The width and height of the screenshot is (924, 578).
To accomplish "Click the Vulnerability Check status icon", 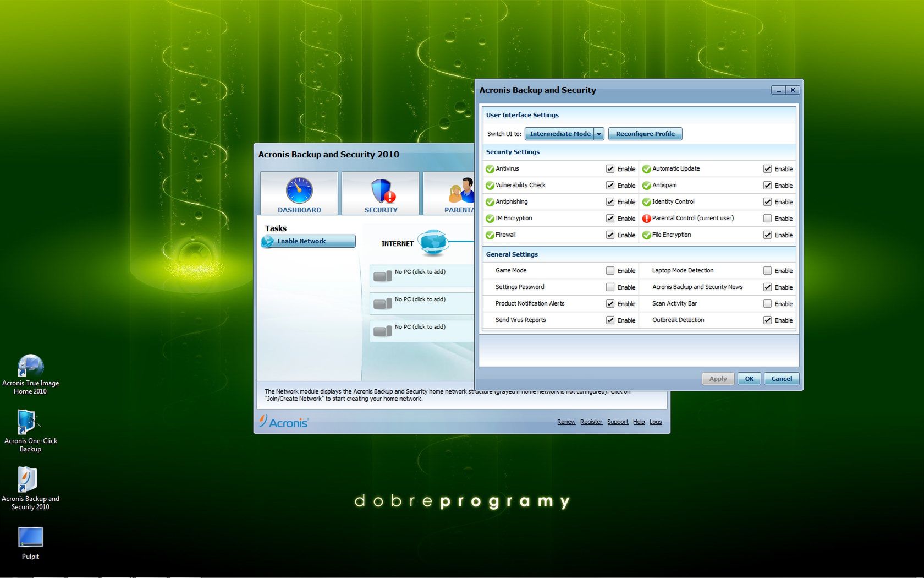I will pyautogui.click(x=490, y=186).
